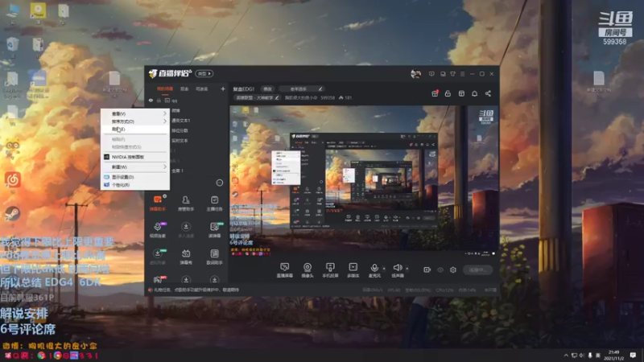This screenshot has width=644, height=362.
Task: Click the FPS:60 status bar entry
Action: click(x=394, y=290)
